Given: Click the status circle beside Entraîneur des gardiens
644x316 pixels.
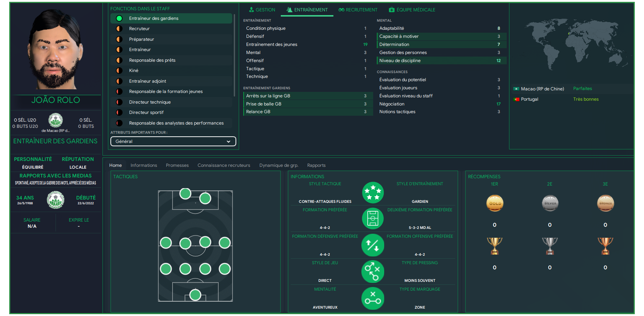Looking at the screenshot, I should click(x=119, y=18).
